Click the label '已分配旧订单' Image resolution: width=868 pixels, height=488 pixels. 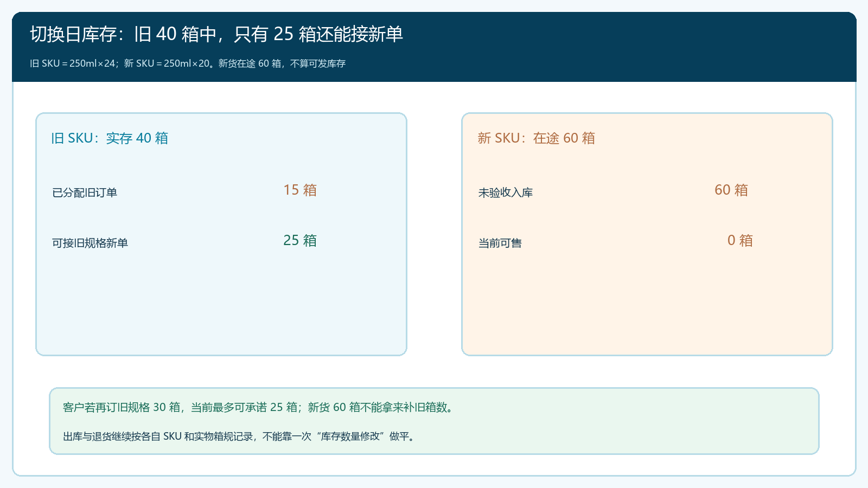85,192
